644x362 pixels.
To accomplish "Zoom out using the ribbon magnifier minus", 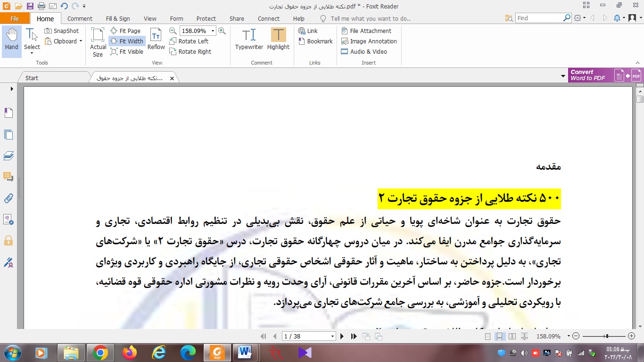I will [173, 31].
